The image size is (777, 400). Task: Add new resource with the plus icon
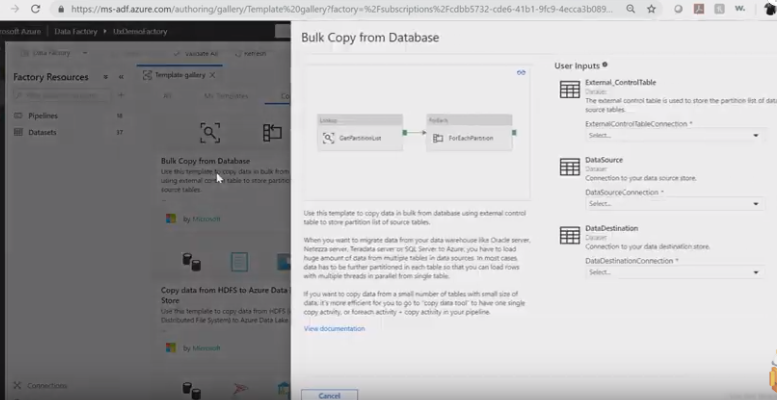click(x=121, y=95)
